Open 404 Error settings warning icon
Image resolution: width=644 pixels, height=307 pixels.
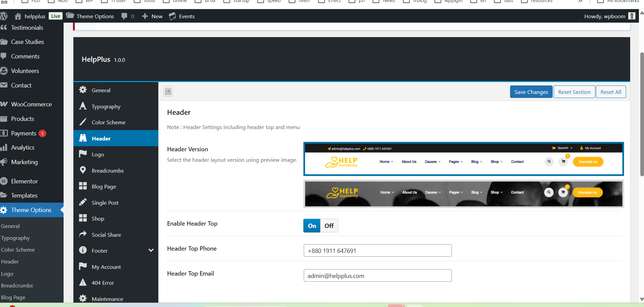(x=83, y=282)
